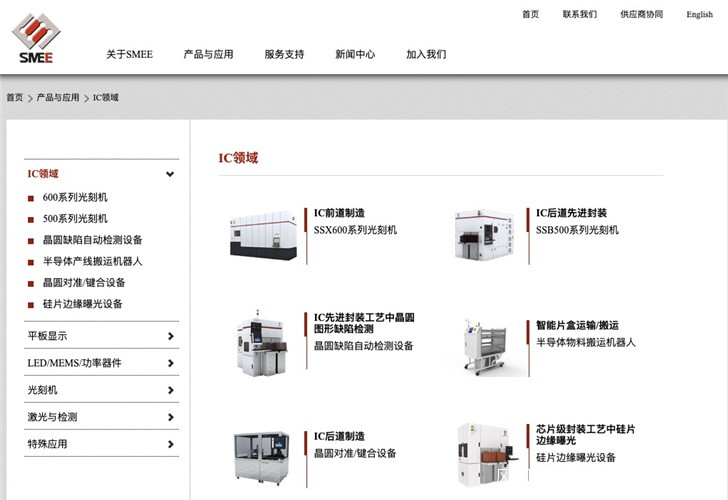Image resolution: width=728 pixels, height=500 pixels.
Task: Click the SSB500 lithography machine image
Action: pos(485,234)
